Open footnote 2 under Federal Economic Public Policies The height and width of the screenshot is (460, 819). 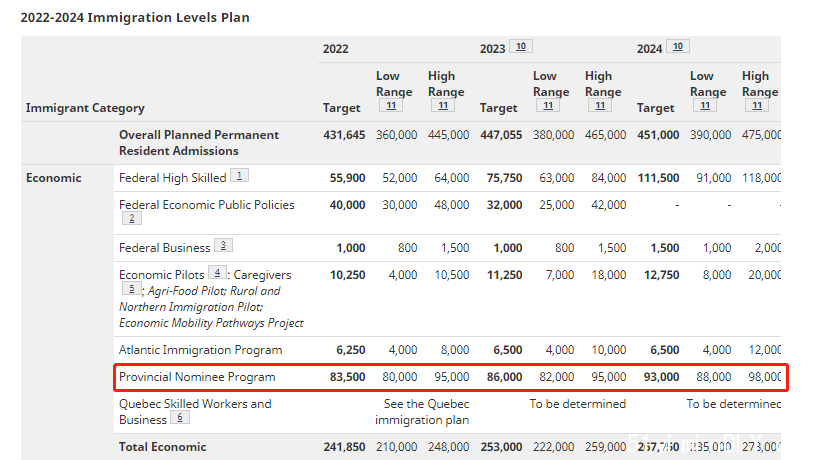tap(132, 218)
